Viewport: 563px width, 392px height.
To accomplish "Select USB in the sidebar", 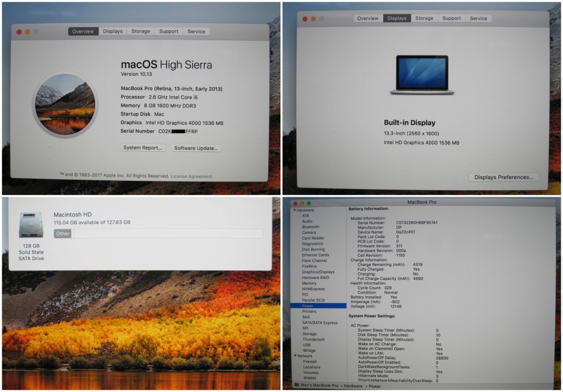I will coord(306,345).
